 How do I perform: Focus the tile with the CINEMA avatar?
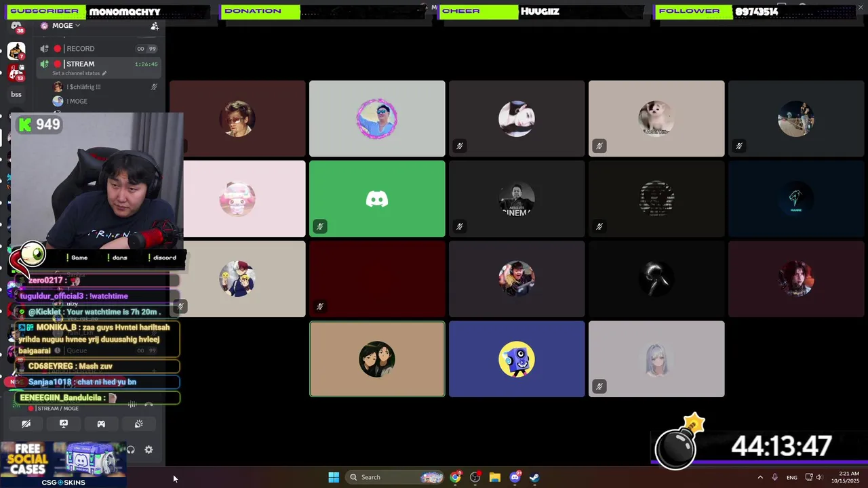517,199
